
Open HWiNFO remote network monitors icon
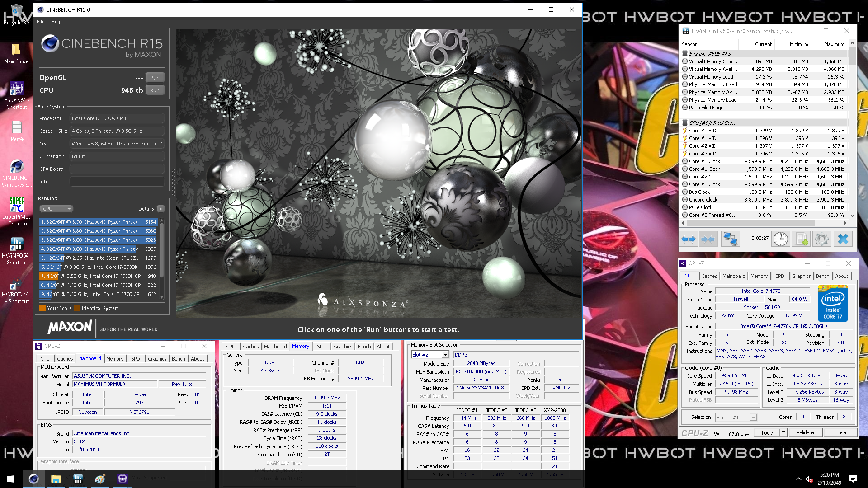click(x=730, y=239)
